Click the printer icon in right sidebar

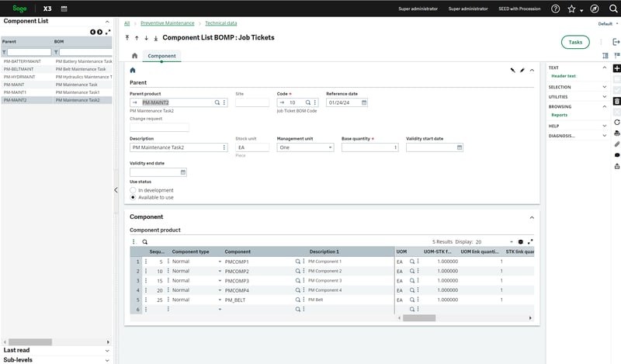click(x=616, y=133)
